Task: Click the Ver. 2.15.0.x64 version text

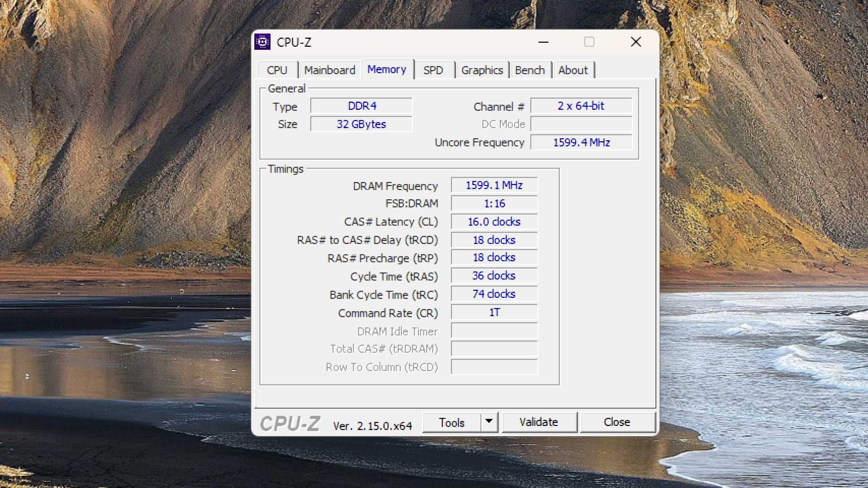Action: [x=372, y=426]
